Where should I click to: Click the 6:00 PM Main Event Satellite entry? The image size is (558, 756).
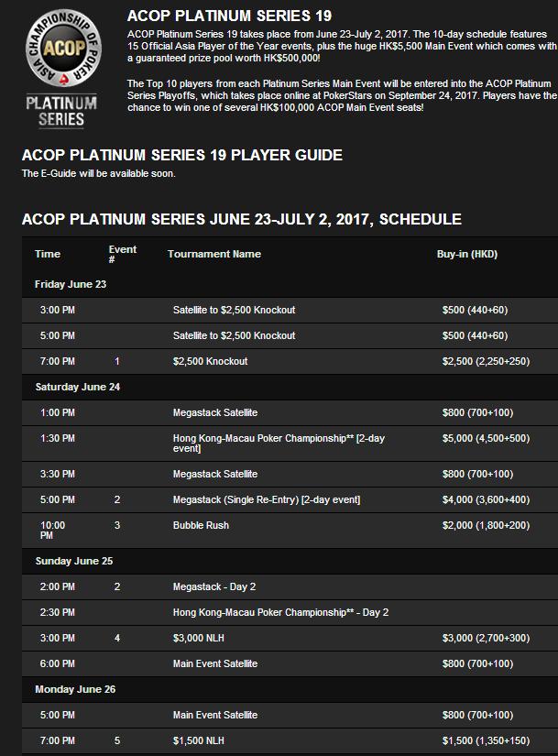pos(214,663)
